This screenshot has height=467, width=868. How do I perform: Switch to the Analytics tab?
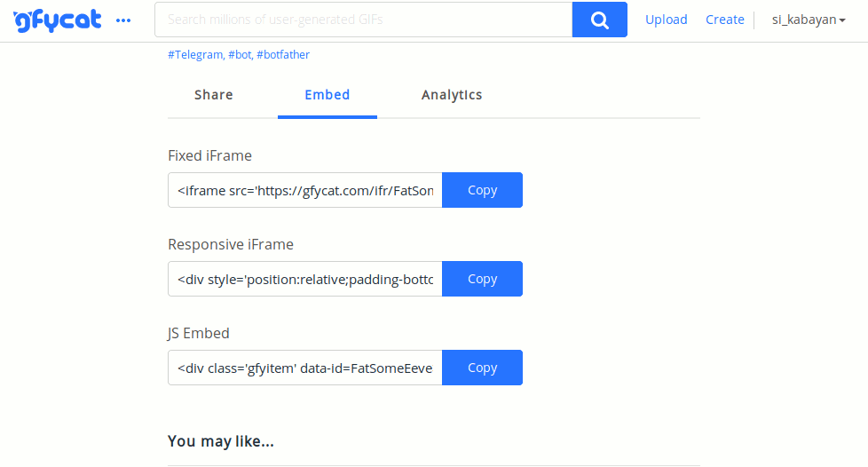pyautogui.click(x=452, y=95)
